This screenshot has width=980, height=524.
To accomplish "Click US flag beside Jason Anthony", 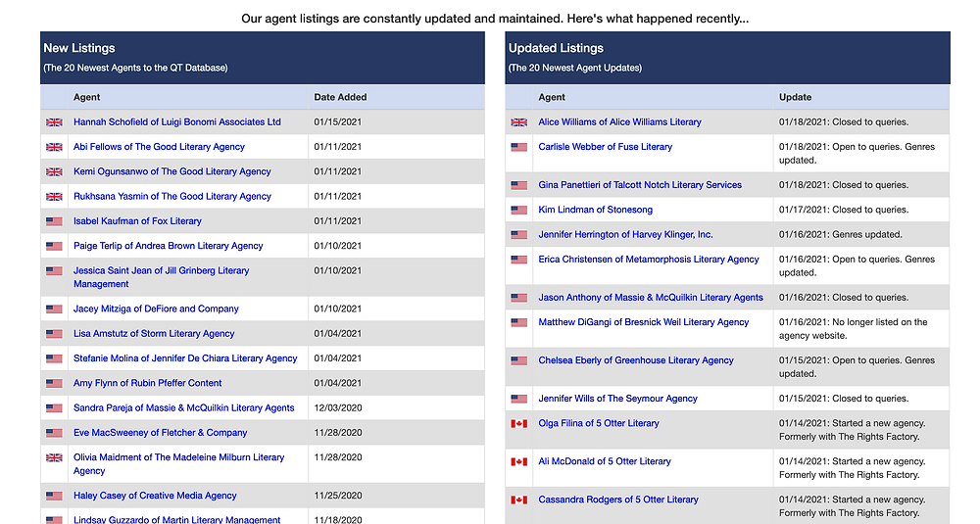I will coord(518,298).
